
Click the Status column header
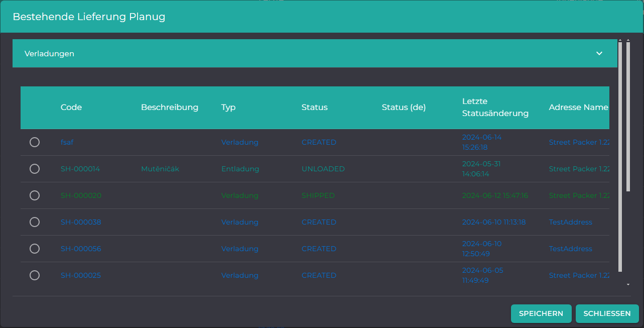[315, 107]
